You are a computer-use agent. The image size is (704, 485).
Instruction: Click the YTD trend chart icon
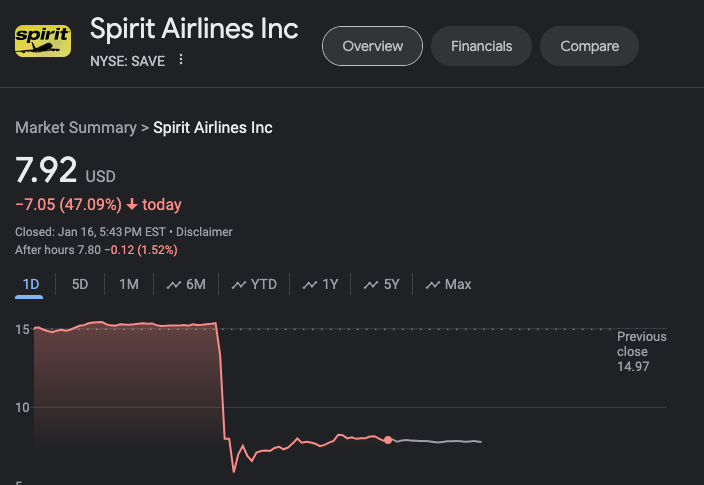tap(239, 285)
